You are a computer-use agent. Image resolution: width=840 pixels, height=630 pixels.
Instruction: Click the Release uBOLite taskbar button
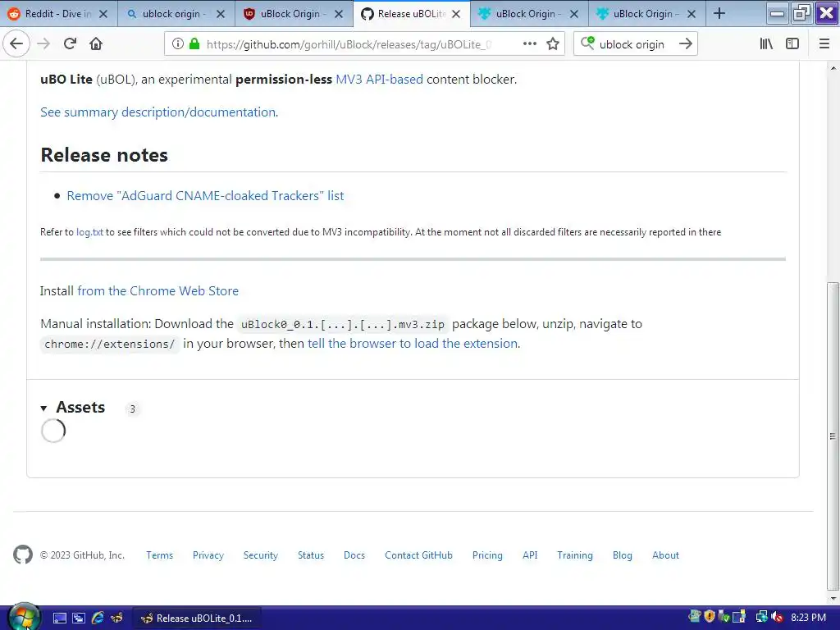click(x=196, y=619)
